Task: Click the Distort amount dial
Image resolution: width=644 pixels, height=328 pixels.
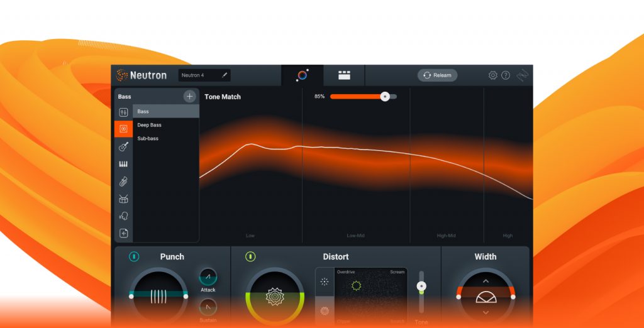Action: (x=275, y=297)
